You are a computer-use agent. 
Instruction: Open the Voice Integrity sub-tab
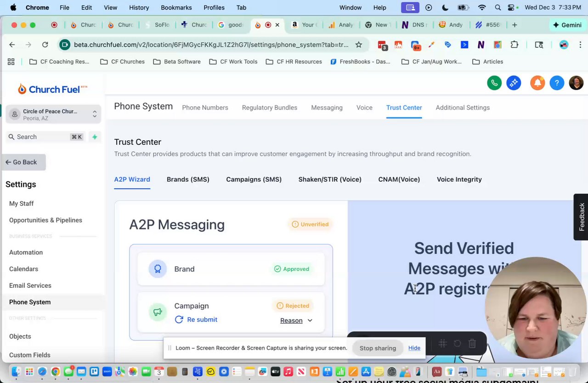click(459, 179)
